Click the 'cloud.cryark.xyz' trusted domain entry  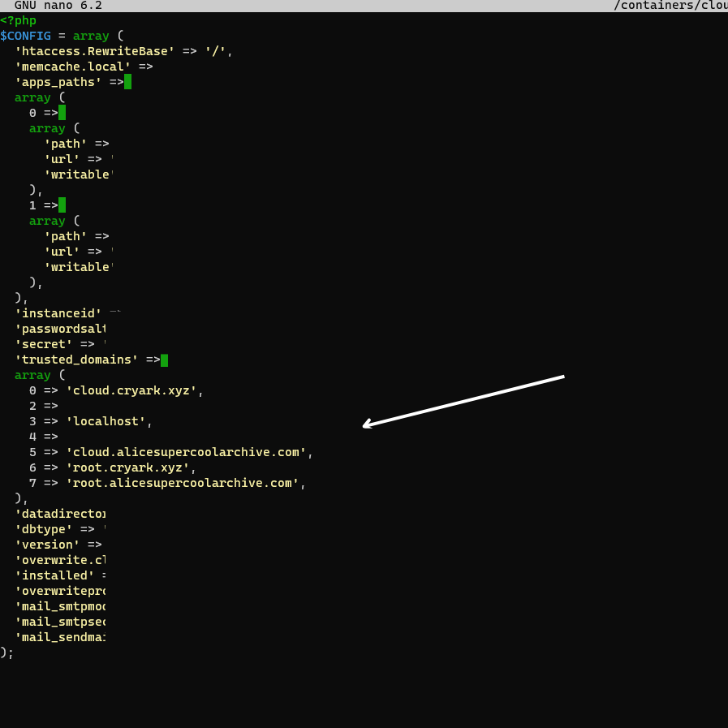tap(131, 390)
